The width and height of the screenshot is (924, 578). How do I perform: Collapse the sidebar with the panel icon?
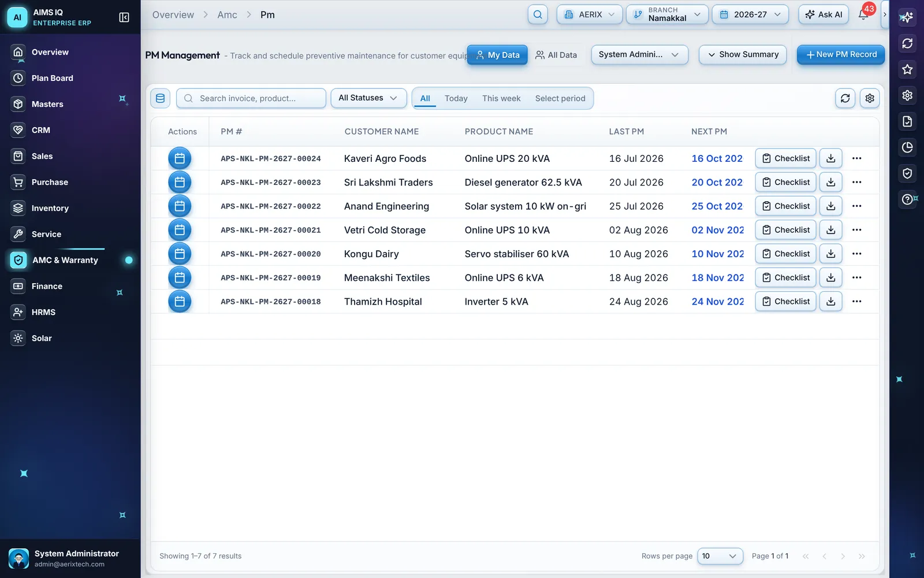click(x=124, y=17)
